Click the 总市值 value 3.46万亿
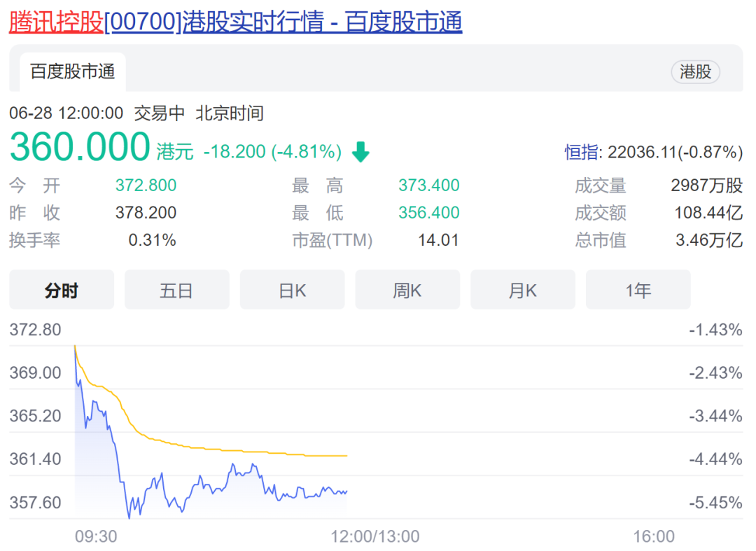This screenshot has height=551, width=756. coord(708,240)
